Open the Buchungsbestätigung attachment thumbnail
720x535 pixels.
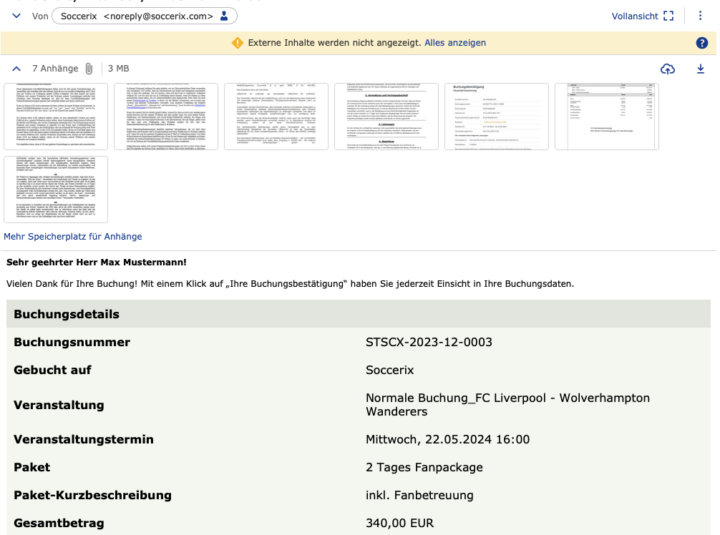pos(497,117)
